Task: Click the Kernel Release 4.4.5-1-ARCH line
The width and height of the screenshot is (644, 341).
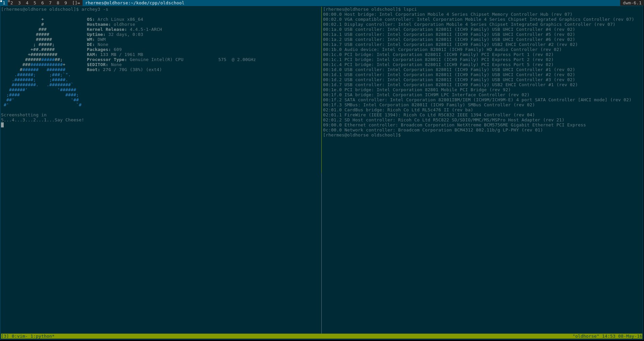Action: click(124, 30)
